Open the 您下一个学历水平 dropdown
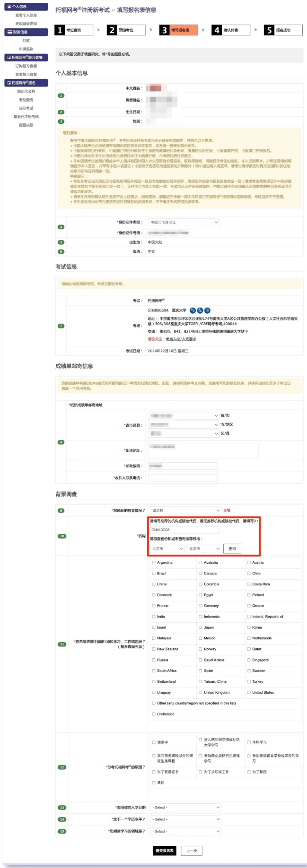307x868 pixels. (x=185, y=819)
